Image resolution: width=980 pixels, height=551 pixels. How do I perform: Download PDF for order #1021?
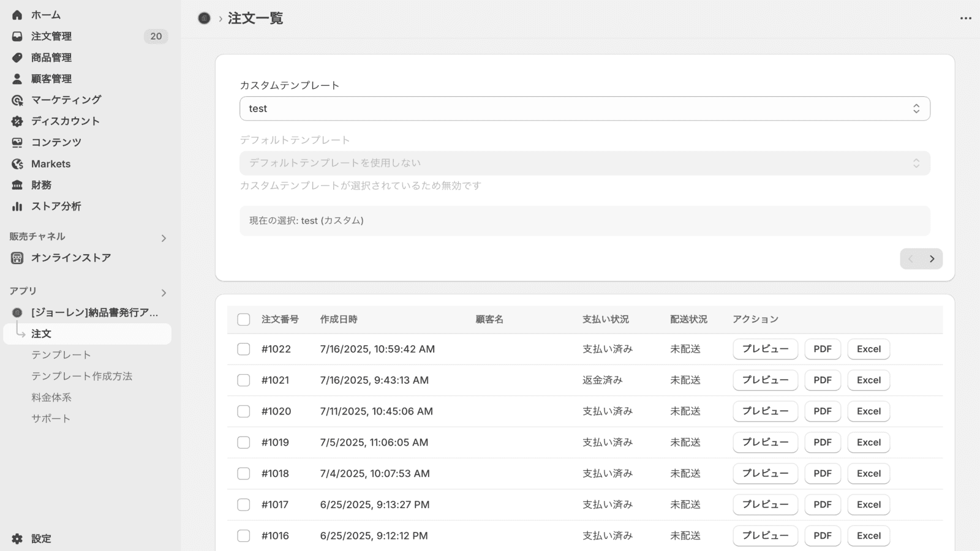(x=823, y=380)
